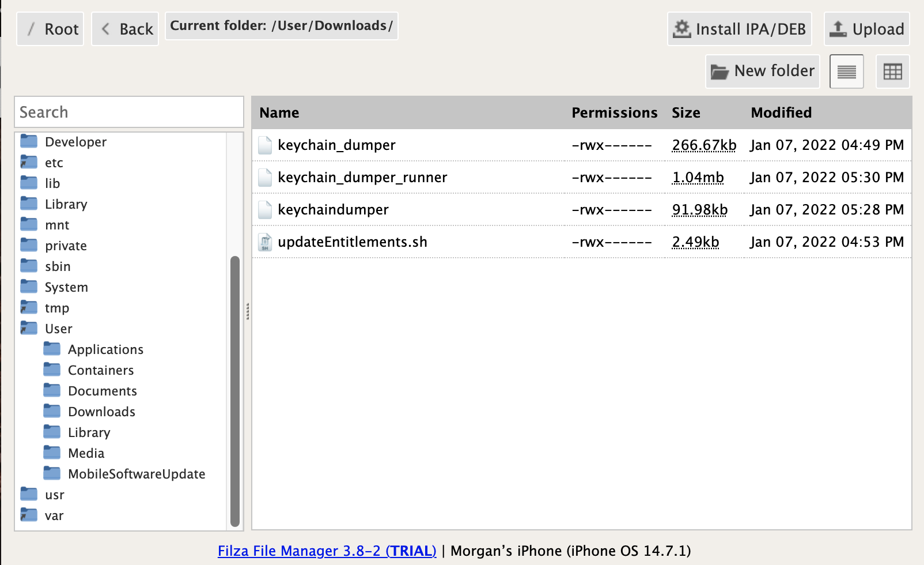The height and width of the screenshot is (565, 924).
Task: Click the Documents folder icon
Action: [x=52, y=390]
